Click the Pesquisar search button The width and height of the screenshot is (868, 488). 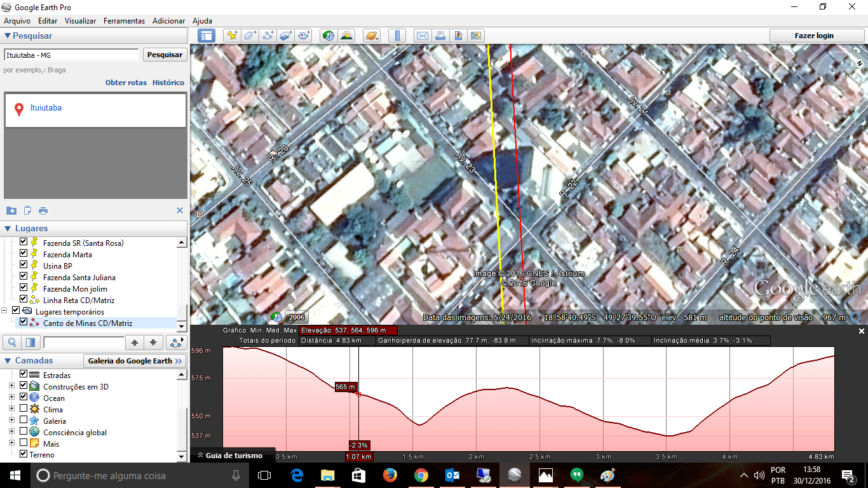click(x=165, y=55)
